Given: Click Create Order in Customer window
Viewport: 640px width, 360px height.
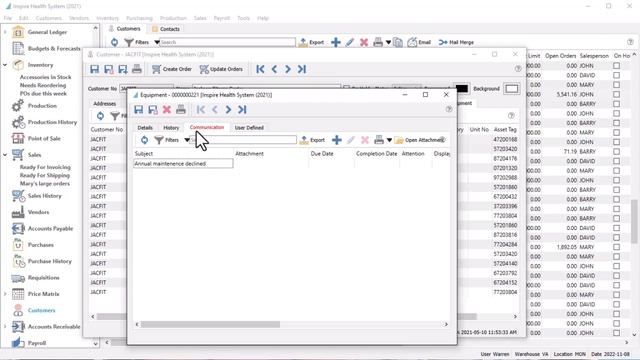Looking at the screenshot, I should [172, 69].
